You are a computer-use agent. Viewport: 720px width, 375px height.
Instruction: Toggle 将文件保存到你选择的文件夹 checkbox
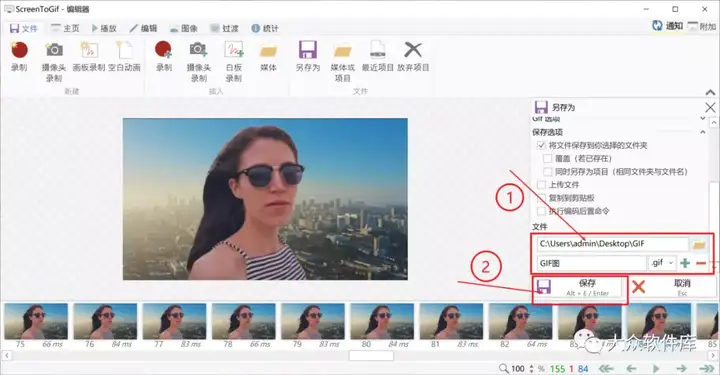(x=541, y=146)
